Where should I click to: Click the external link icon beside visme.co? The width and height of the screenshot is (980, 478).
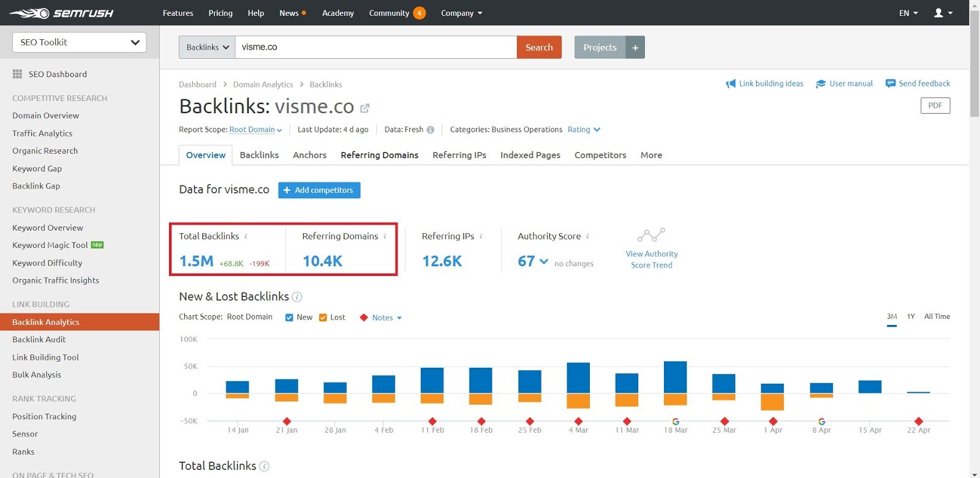point(365,108)
